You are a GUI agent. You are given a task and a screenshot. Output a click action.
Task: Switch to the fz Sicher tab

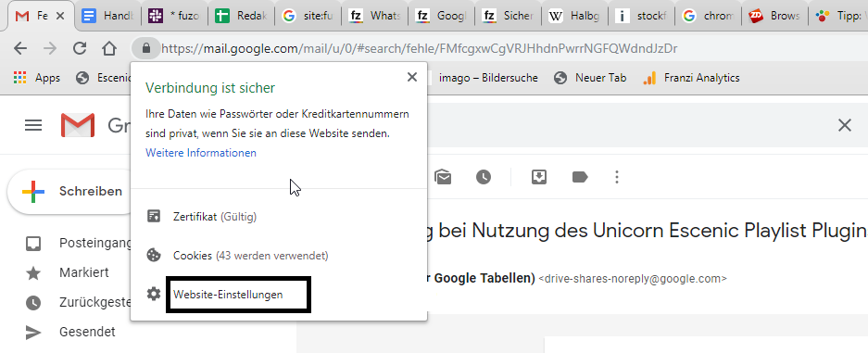click(508, 16)
